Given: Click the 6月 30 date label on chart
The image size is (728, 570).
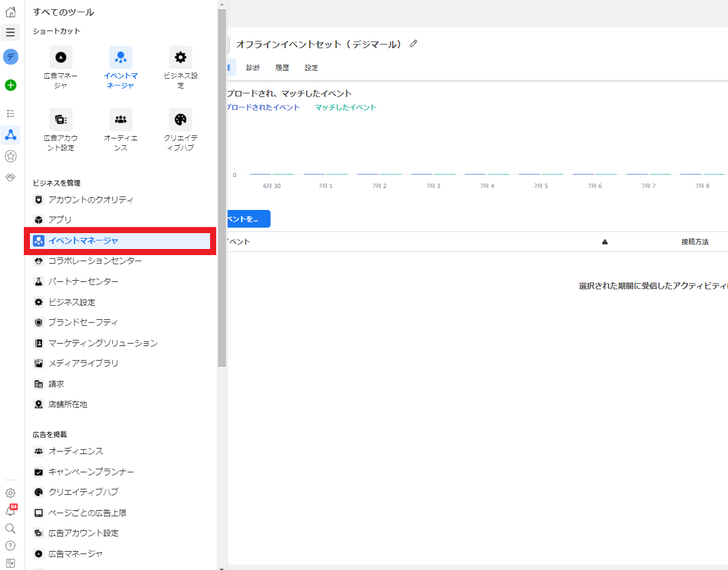Looking at the screenshot, I should pos(272,186).
